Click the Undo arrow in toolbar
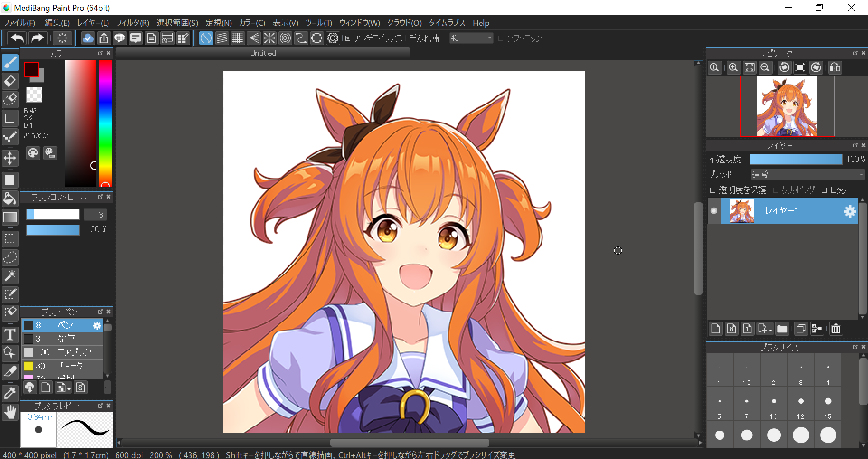868x459 pixels. pos(17,38)
